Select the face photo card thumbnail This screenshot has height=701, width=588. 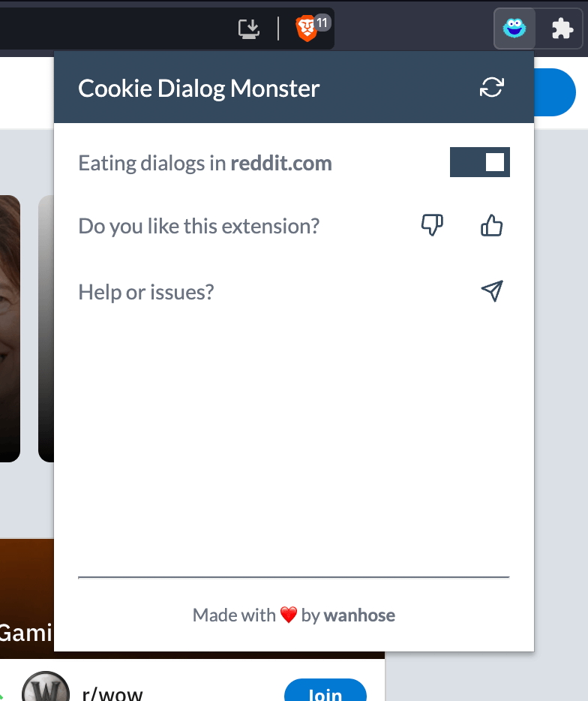(10, 329)
